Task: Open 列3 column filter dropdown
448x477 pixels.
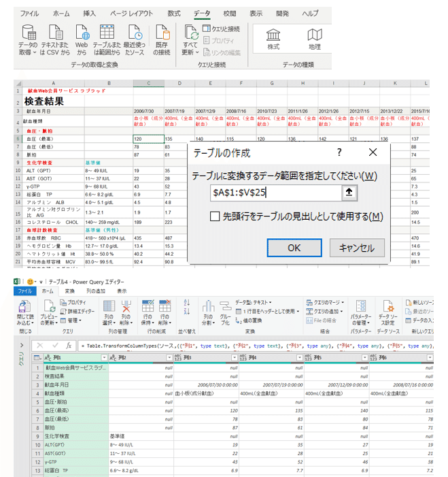Action: point(235,358)
